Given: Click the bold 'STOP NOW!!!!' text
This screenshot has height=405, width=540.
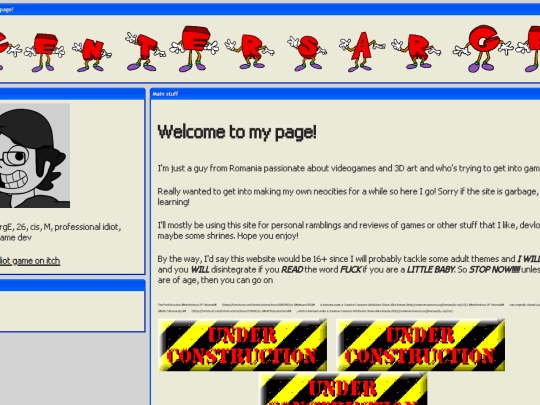Looking at the screenshot, I should pyautogui.click(x=494, y=269).
